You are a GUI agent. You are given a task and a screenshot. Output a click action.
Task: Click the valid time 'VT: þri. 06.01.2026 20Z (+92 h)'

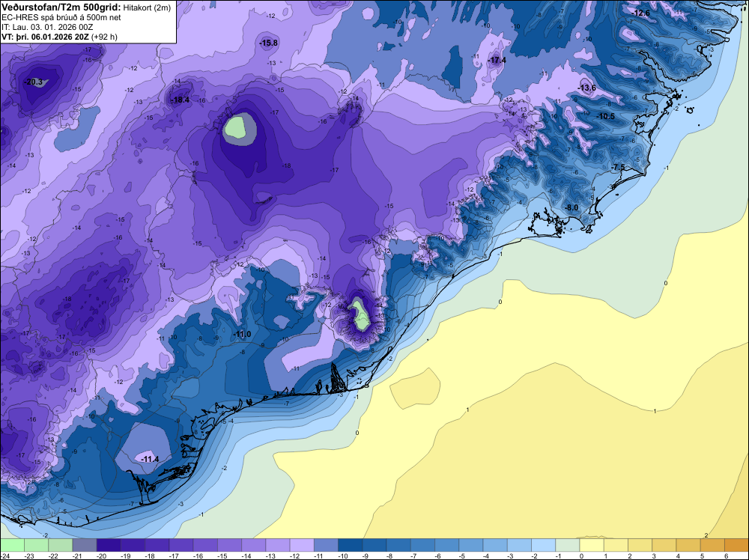click(x=59, y=37)
